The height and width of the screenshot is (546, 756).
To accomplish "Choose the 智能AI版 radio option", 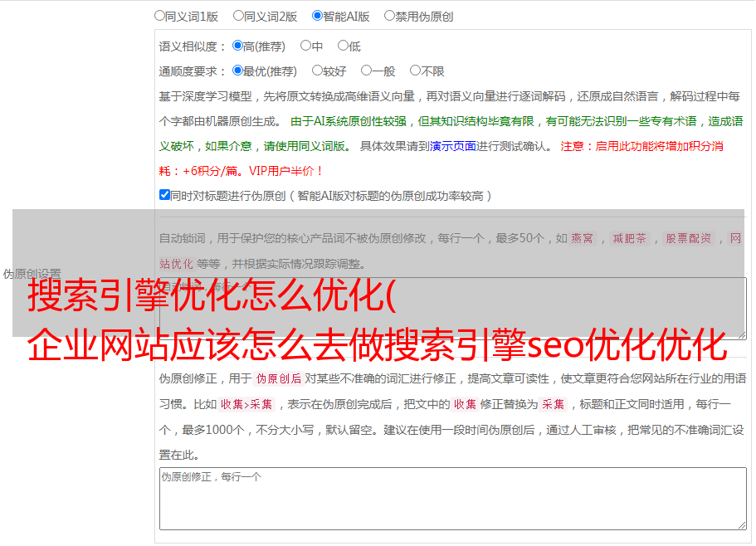I will click(317, 16).
